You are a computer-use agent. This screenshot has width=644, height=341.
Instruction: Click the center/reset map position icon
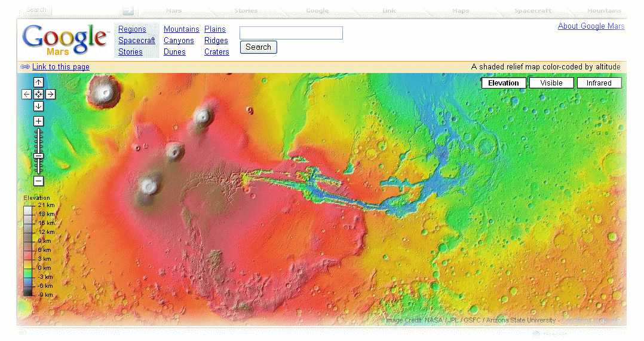(38, 94)
